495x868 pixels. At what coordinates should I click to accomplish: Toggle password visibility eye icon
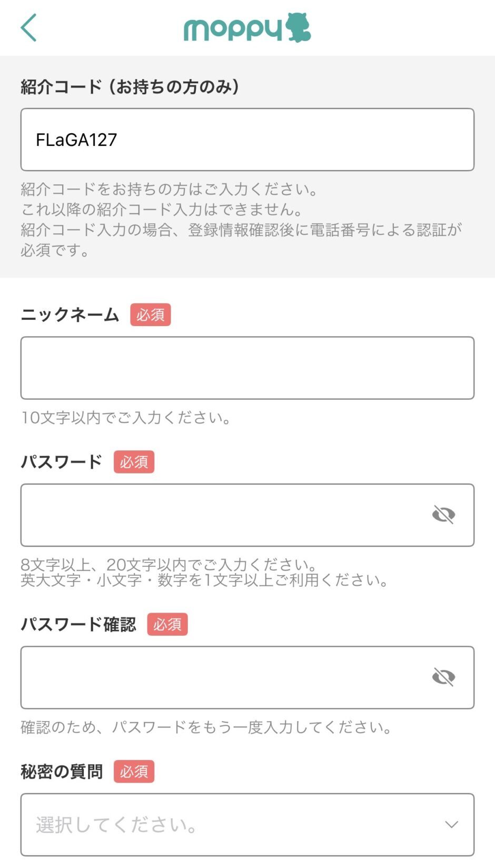[x=443, y=515]
